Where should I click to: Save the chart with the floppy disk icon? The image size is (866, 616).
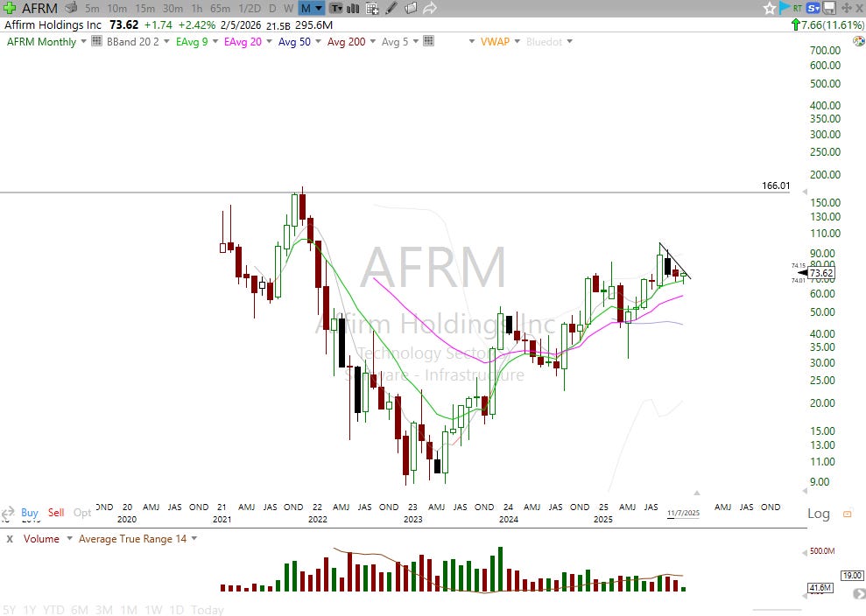click(x=828, y=8)
